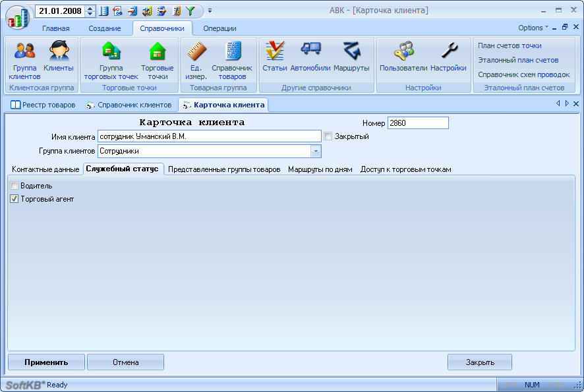The height and width of the screenshot is (392, 584).
Task: Click NUM indicator in status bar
Action: point(532,385)
